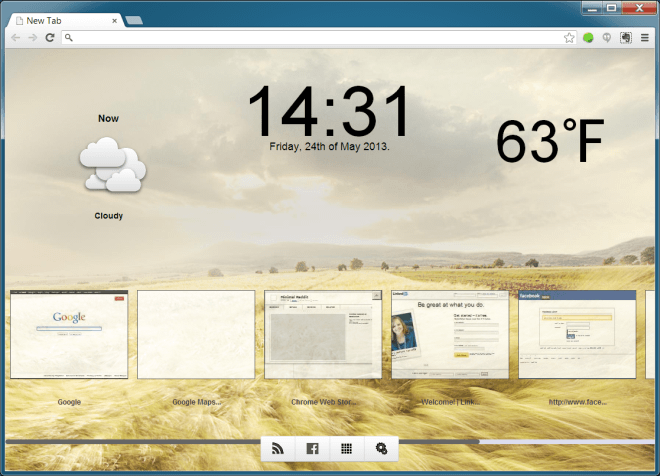Close the New Tab tab
This screenshot has height=476, width=660.
click(x=114, y=21)
